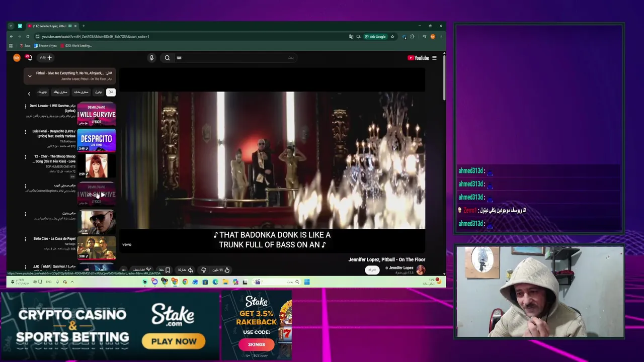The image size is (644, 362).
Task: Open the Chrome apps grid shortcut
Action: point(11,46)
